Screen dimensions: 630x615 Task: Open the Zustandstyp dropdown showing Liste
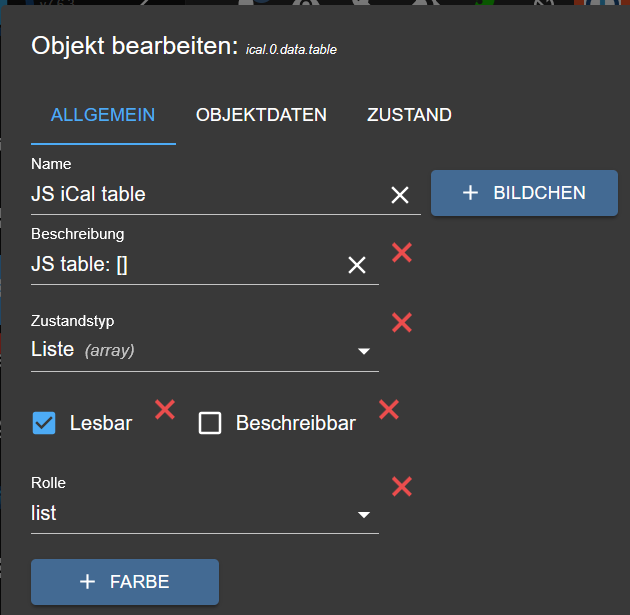click(x=205, y=350)
